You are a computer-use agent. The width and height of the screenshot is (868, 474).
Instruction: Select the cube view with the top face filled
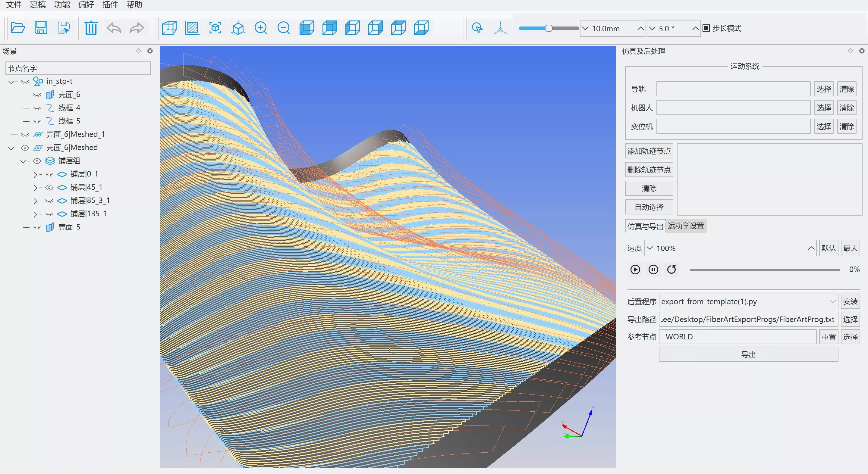pyautogui.click(x=398, y=28)
